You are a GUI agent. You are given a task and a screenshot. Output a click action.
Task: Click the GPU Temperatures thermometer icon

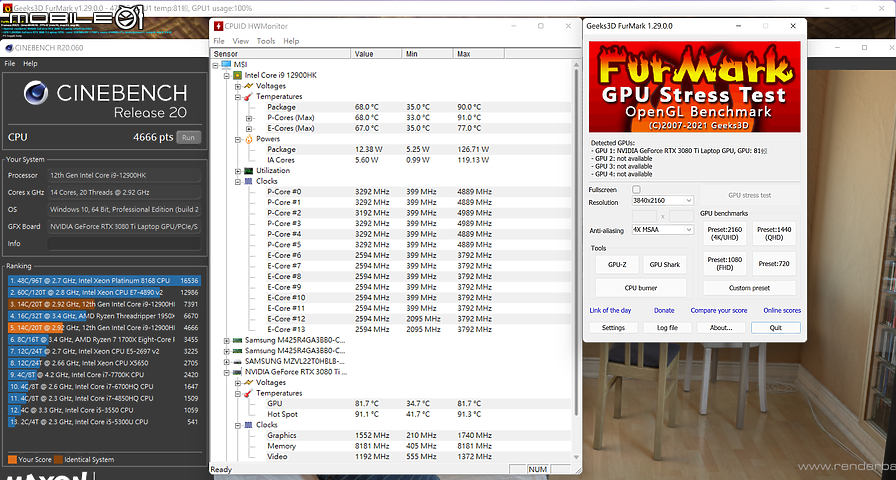(x=249, y=393)
